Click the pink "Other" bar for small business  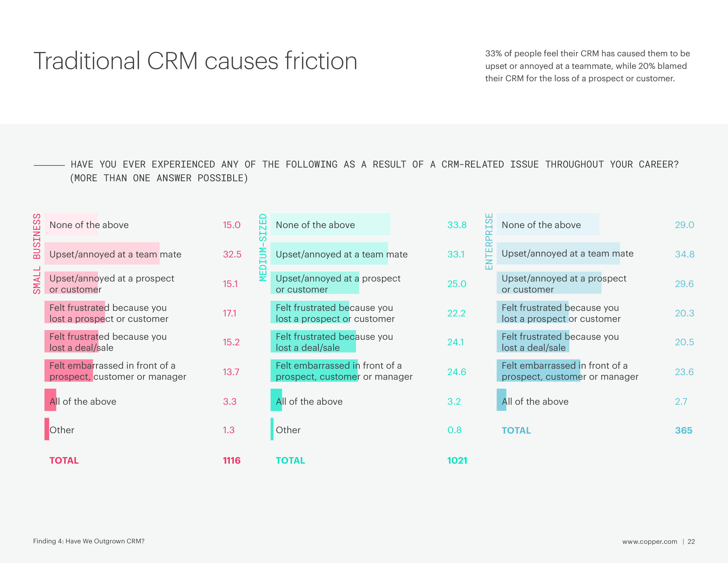pos(47,429)
